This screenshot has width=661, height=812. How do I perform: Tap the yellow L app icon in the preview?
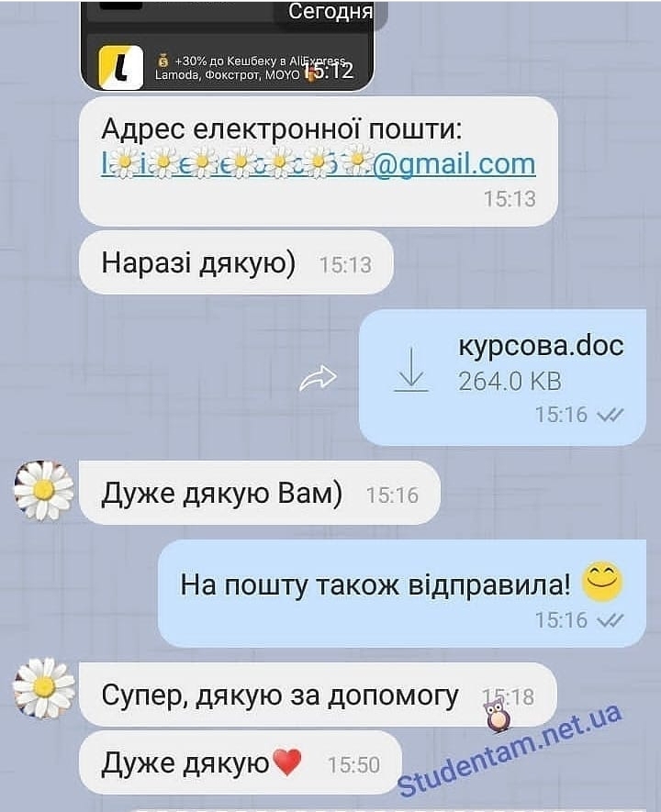click(120, 68)
